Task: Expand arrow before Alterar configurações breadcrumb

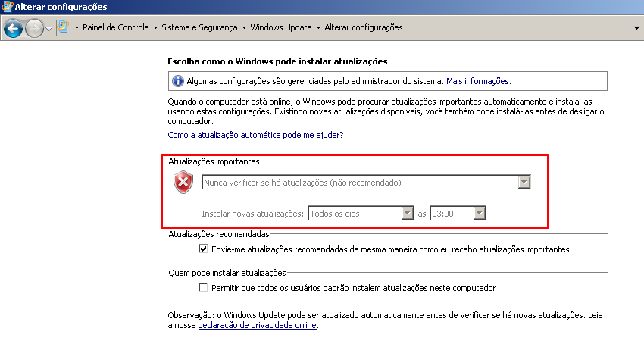Action: [318, 28]
